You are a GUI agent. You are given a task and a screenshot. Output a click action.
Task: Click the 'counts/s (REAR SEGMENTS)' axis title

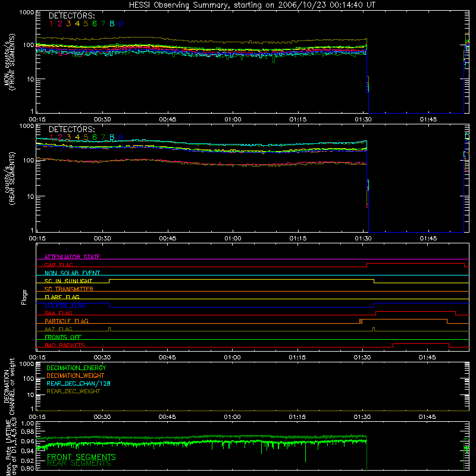pyautogui.click(x=9, y=178)
